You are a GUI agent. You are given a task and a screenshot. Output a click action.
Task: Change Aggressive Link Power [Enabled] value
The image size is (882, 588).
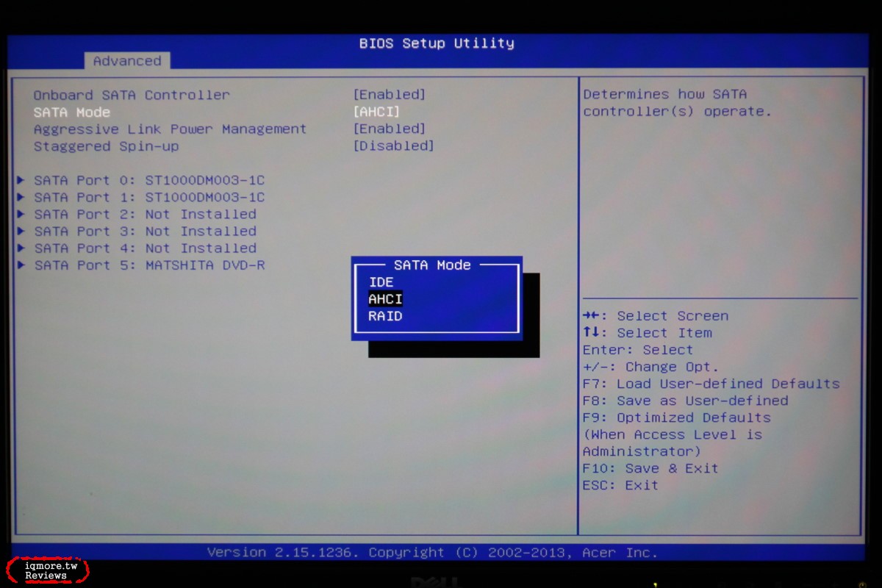click(390, 129)
